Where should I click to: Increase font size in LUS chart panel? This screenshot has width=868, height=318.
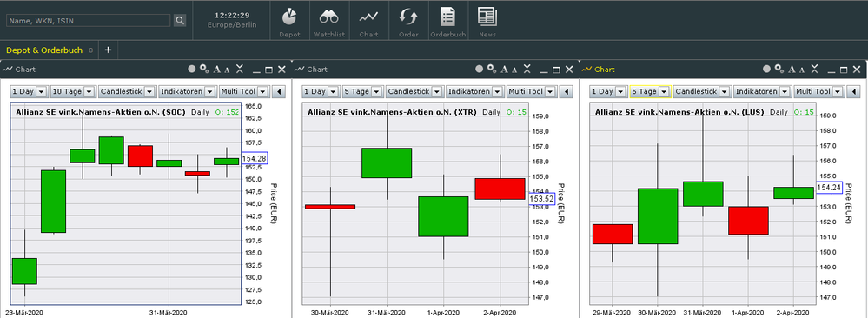(792, 70)
